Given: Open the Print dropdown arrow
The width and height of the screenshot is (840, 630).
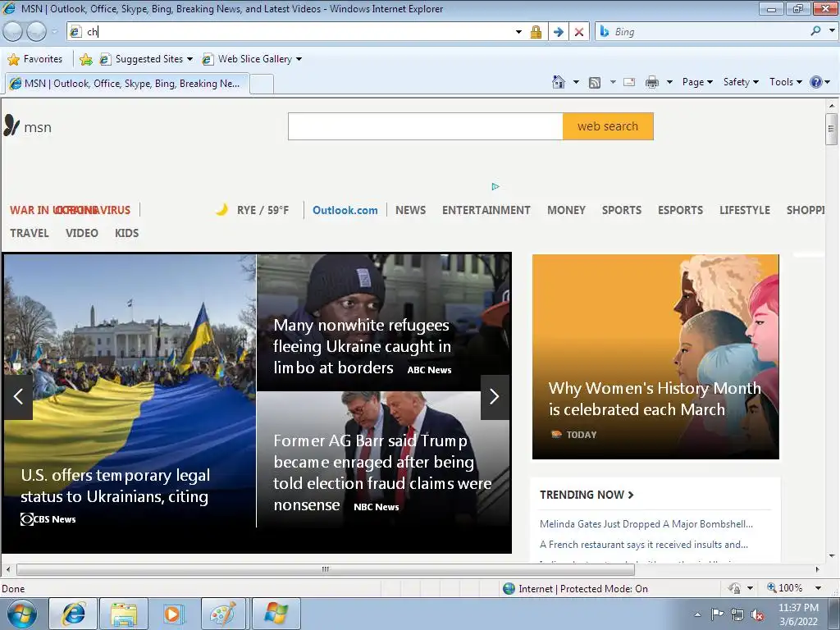Looking at the screenshot, I should coord(669,82).
